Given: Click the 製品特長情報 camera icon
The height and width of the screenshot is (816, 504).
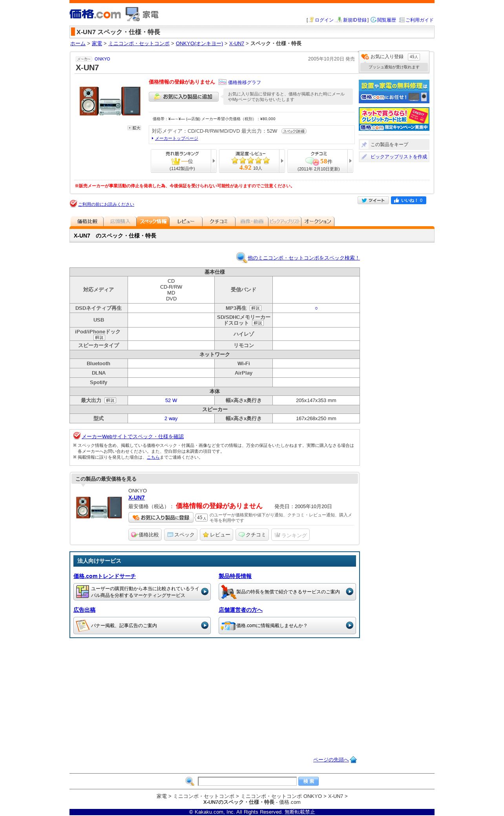Looking at the screenshot, I should coord(228,592).
